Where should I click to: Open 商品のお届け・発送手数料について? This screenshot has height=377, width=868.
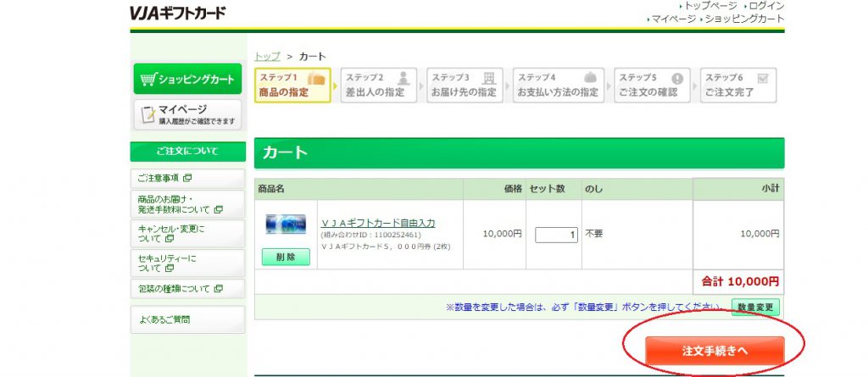pyautogui.click(x=187, y=204)
